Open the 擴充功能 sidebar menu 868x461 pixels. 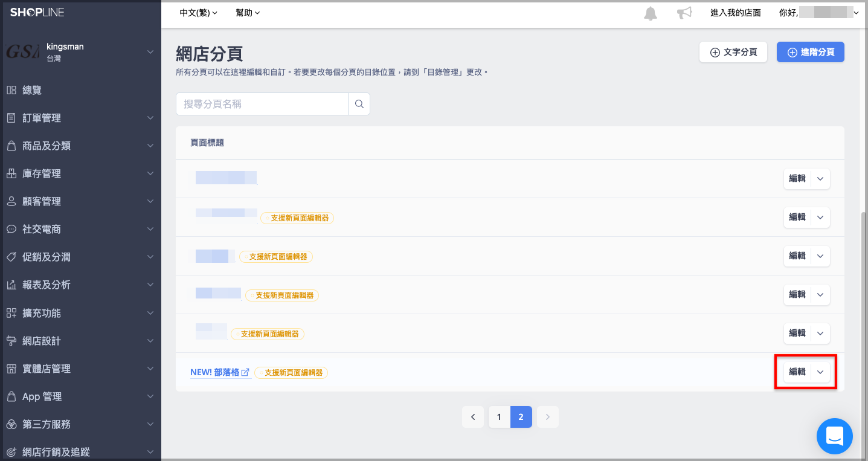point(80,313)
